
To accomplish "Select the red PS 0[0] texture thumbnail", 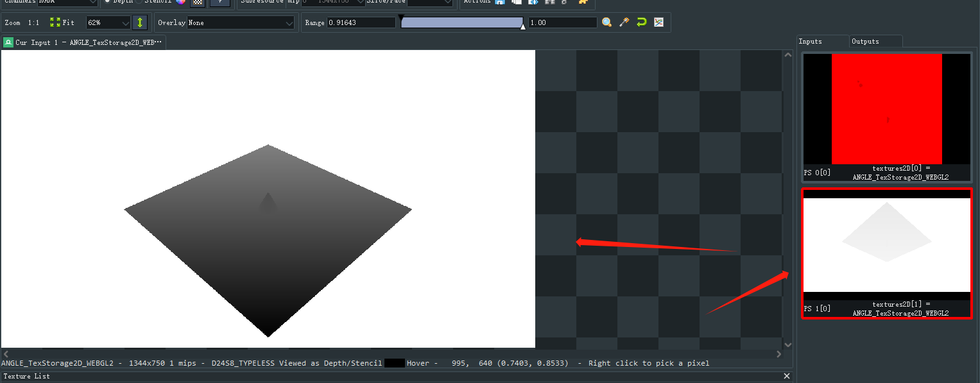I will click(886, 109).
